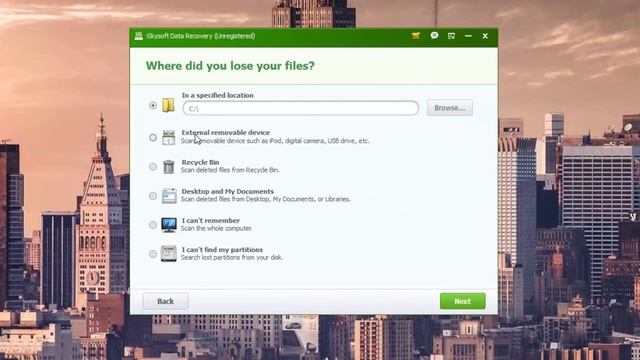Open the shopping cart purchase icon
The image size is (640, 360).
pos(416,36)
